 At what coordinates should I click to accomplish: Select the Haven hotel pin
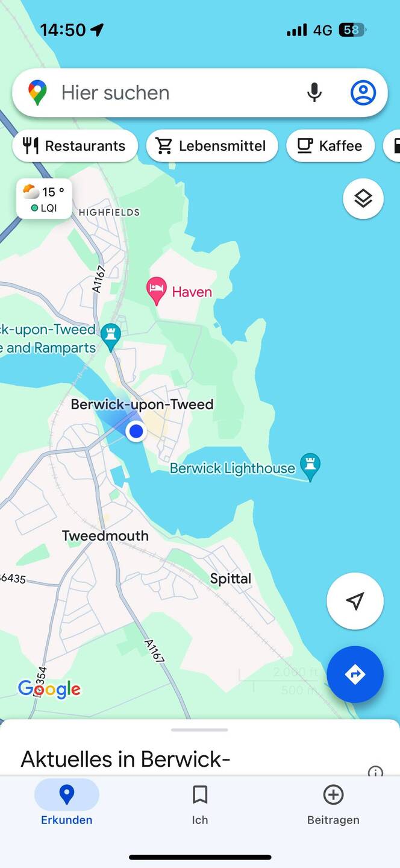coord(157,291)
